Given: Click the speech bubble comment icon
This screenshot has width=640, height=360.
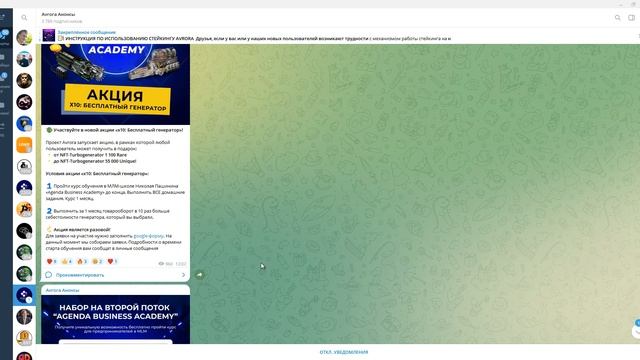Looking at the screenshot, I should (x=49, y=275).
